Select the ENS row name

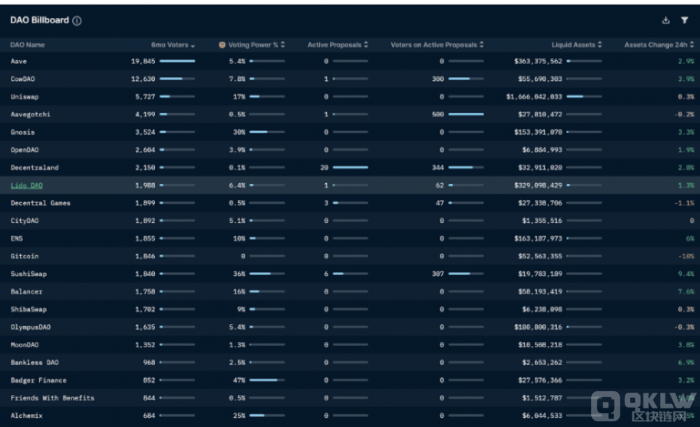17,239
